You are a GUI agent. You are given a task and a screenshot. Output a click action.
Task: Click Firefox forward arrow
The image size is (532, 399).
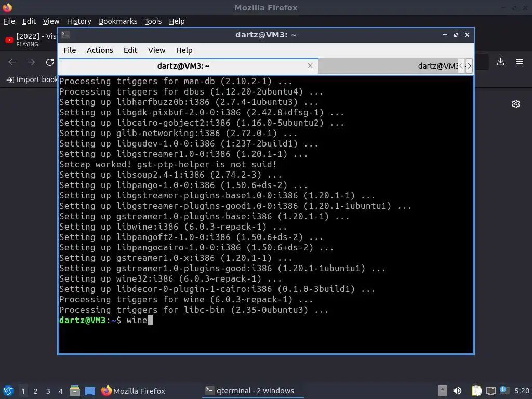point(31,62)
